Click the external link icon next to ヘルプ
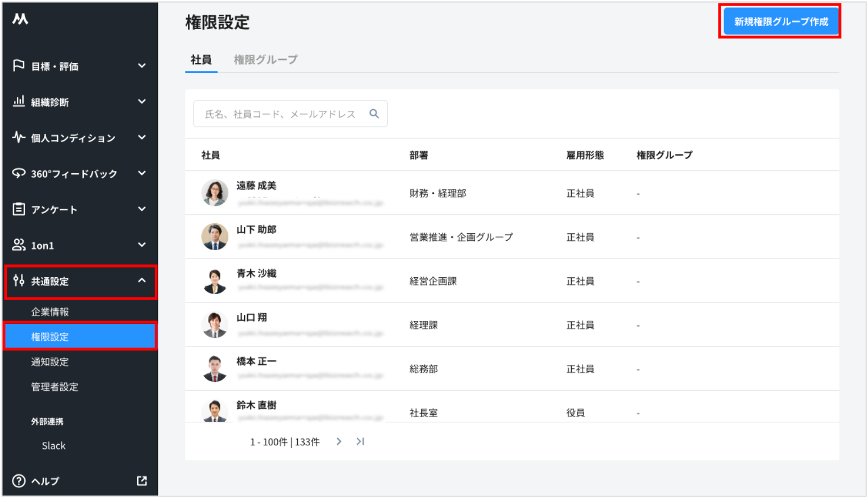 tap(141, 481)
